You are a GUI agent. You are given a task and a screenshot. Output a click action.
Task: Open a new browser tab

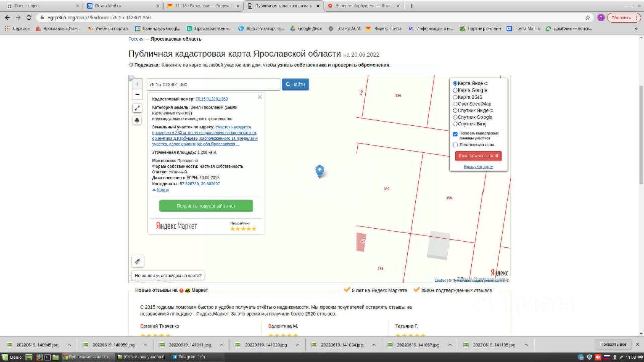tap(411, 6)
